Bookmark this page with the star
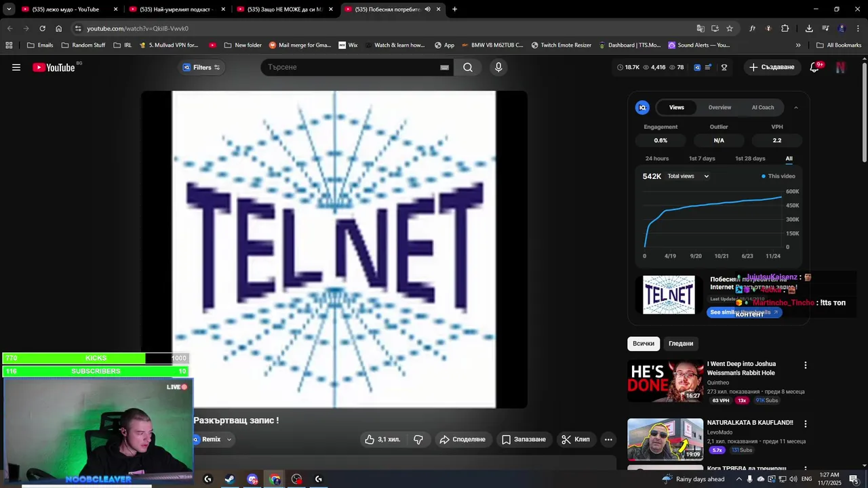The image size is (868, 488). (730, 28)
